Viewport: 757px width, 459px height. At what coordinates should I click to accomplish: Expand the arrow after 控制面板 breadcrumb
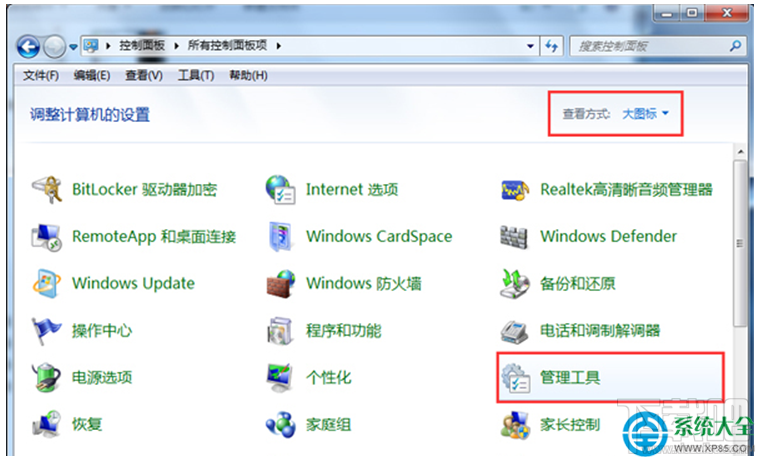click(x=177, y=46)
